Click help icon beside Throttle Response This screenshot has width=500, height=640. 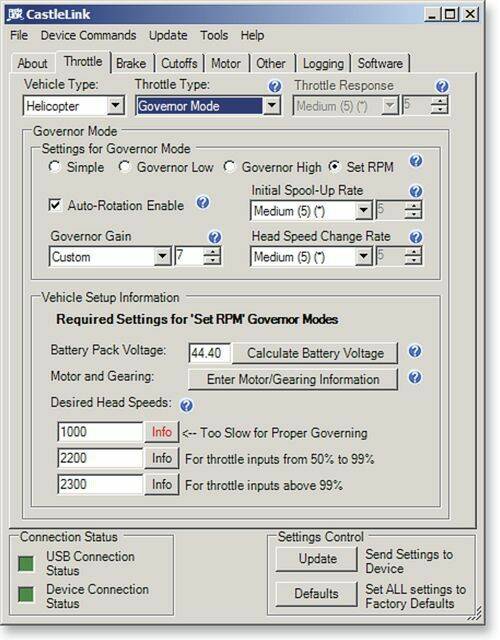[x=442, y=86]
